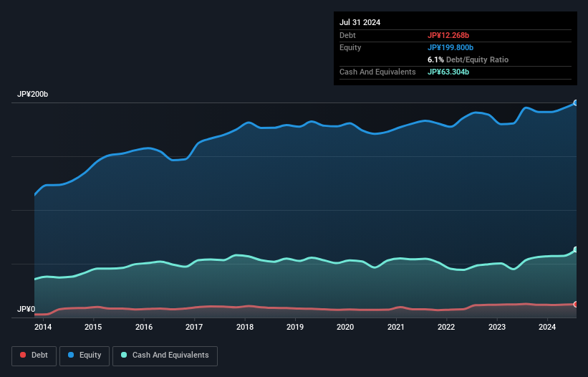Click the blue Equity endpoint marker

(x=576, y=102)
